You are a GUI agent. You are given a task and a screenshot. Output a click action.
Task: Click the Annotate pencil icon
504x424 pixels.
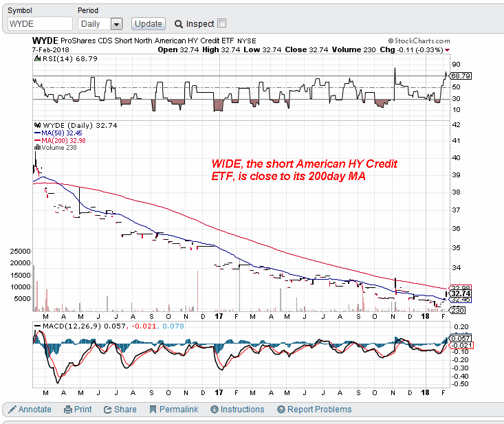pos(12,409)
